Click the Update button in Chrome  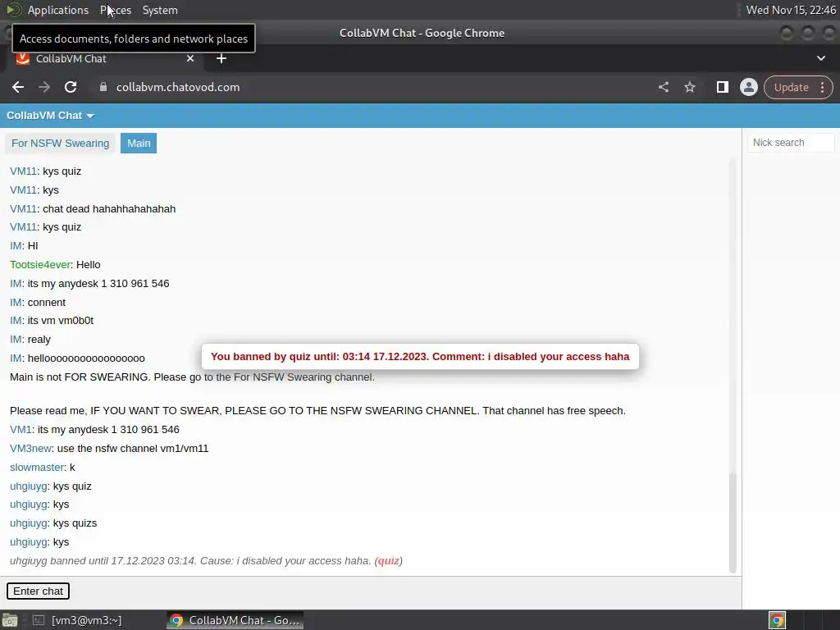(x=791, y=87)
